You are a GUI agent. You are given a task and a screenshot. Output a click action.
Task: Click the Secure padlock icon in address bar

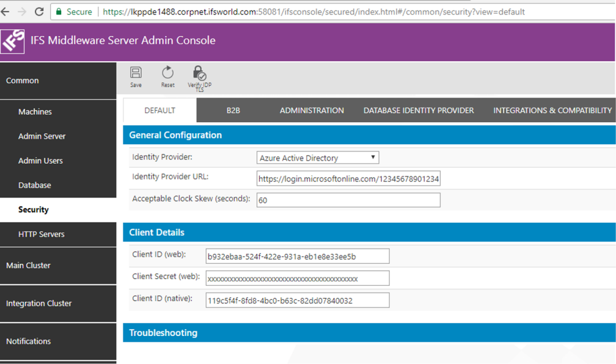pyautogui.click(x=59, y=12)
